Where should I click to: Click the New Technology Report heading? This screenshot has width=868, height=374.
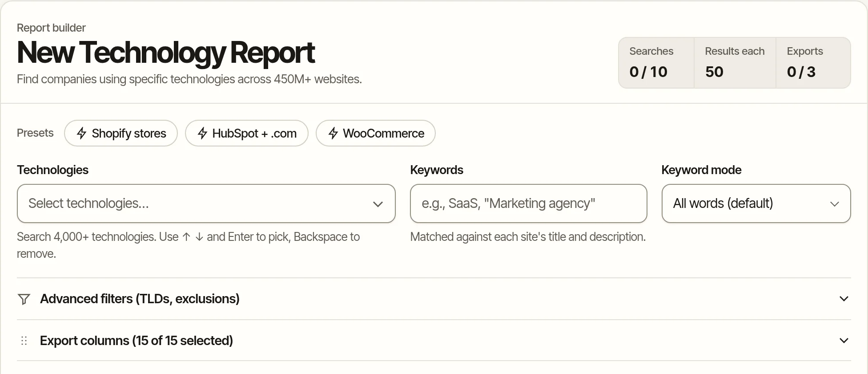point(166,53)
